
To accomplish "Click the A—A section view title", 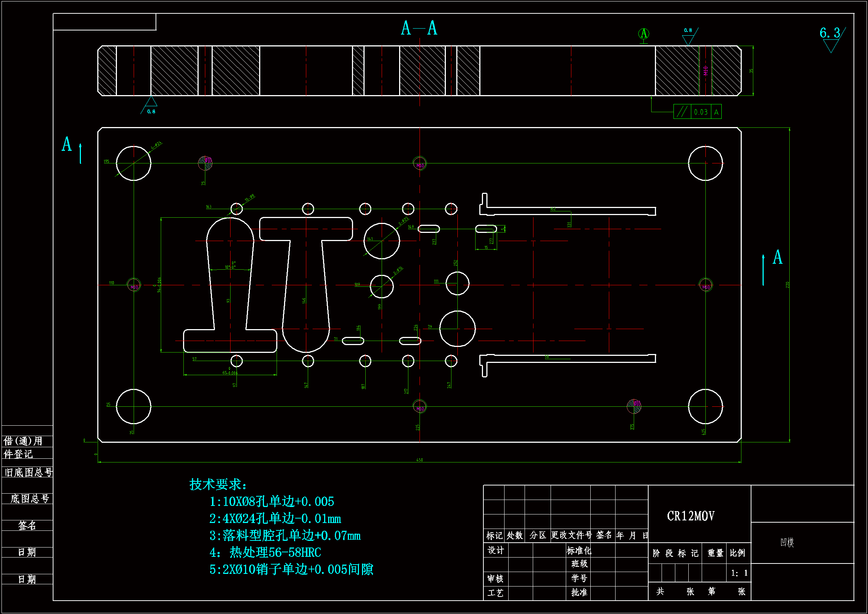I will coord(419,28).
